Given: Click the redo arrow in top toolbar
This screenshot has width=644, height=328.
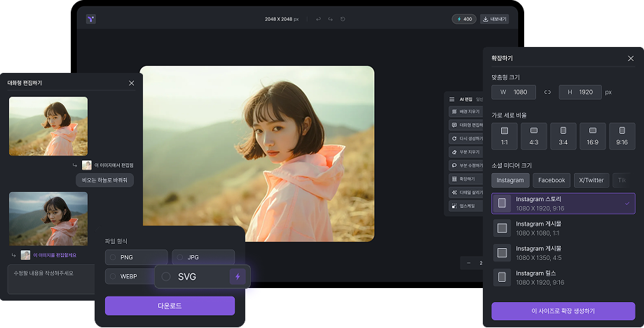Looking at the screenshot, I should 330,19.
